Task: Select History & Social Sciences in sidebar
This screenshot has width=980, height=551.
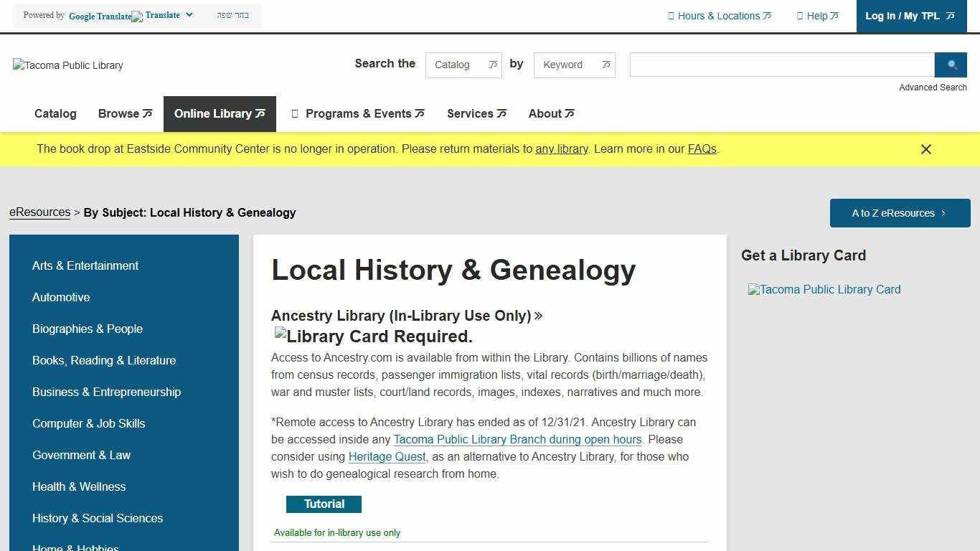Action: 98,518
